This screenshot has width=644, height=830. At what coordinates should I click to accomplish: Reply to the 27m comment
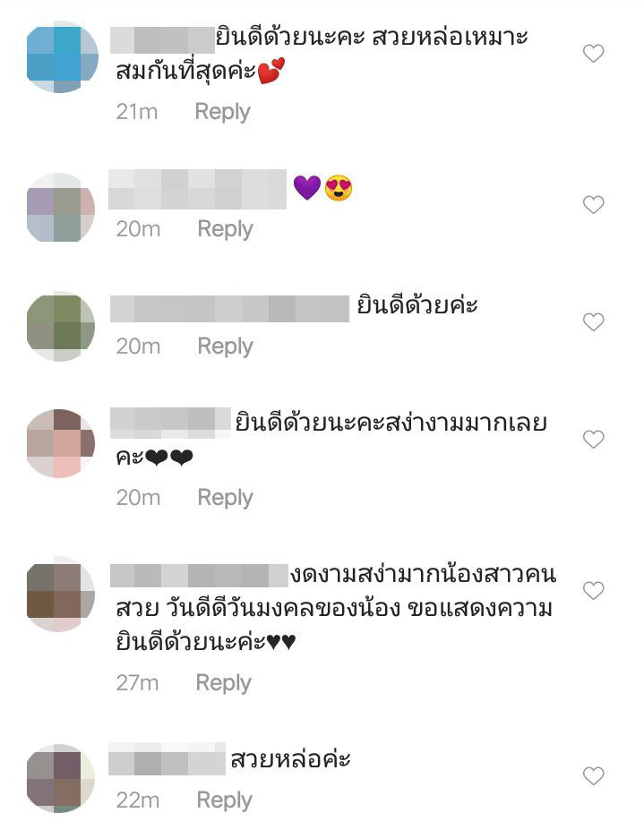pyautogui.click(x=224, y=683)
